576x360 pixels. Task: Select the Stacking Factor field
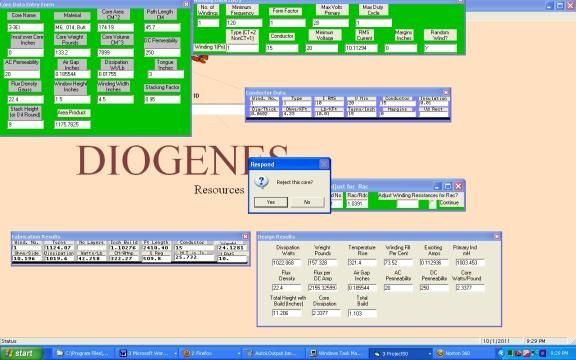point(162,100)
